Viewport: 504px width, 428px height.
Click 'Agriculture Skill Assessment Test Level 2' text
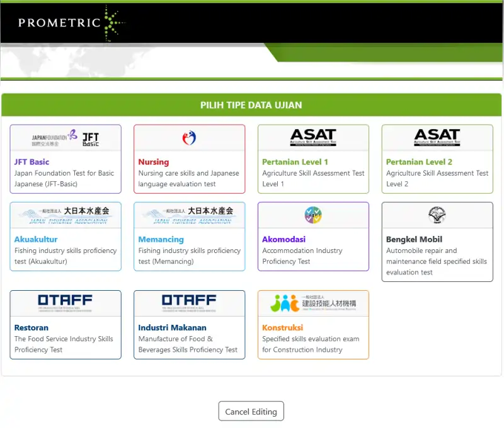[x=437, y=179]
